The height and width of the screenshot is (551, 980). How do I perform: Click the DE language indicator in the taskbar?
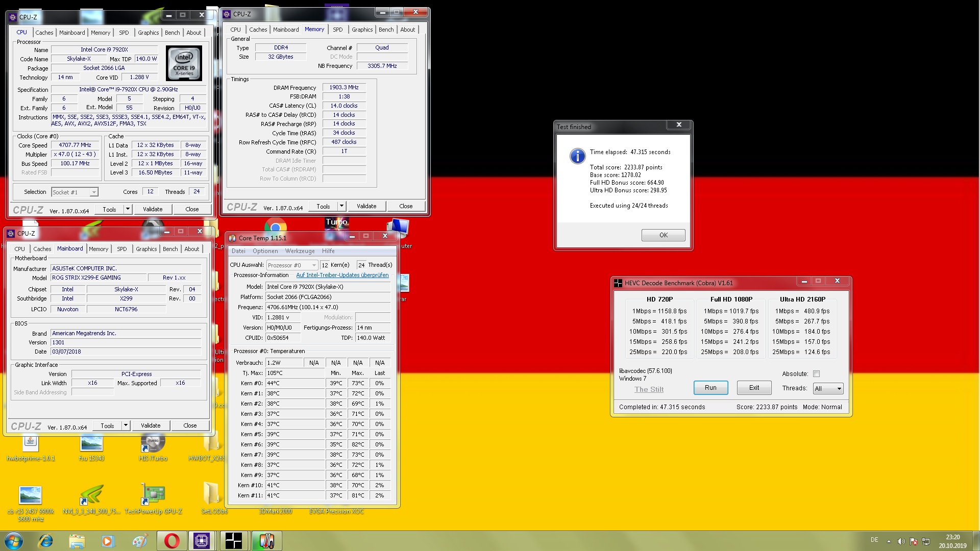pyautogui.click(x=874, y=540)
